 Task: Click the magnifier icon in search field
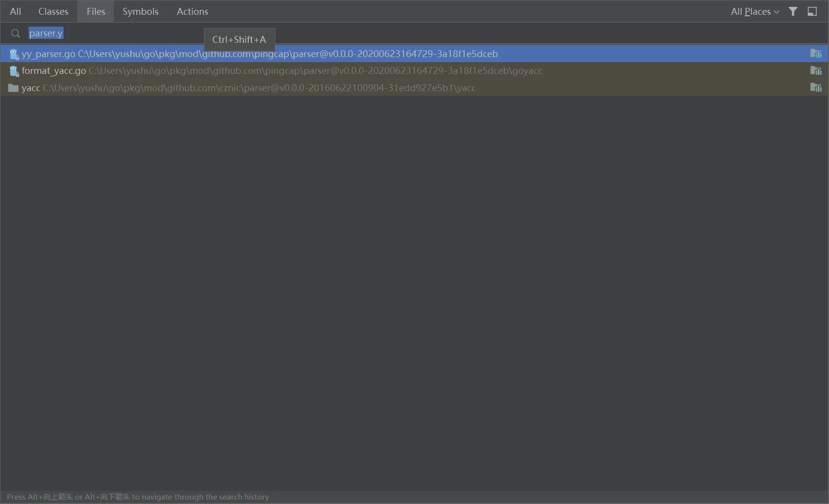tap(15, 33)
